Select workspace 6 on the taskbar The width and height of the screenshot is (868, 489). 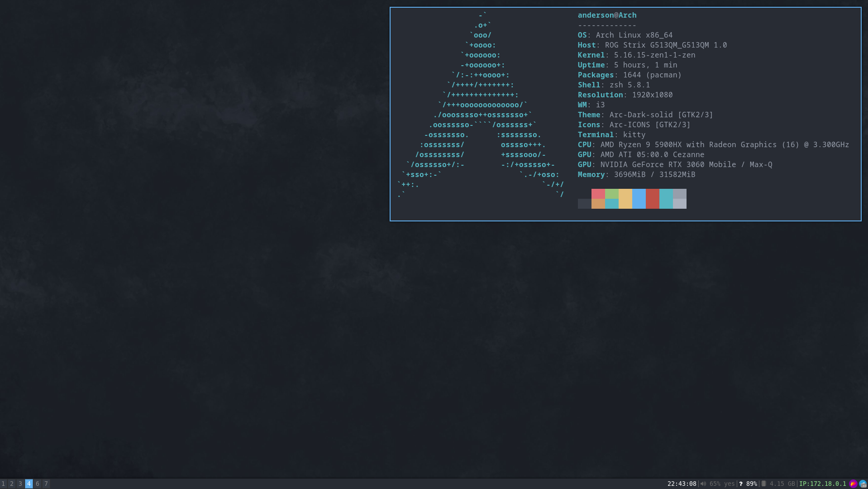(38, 484)
